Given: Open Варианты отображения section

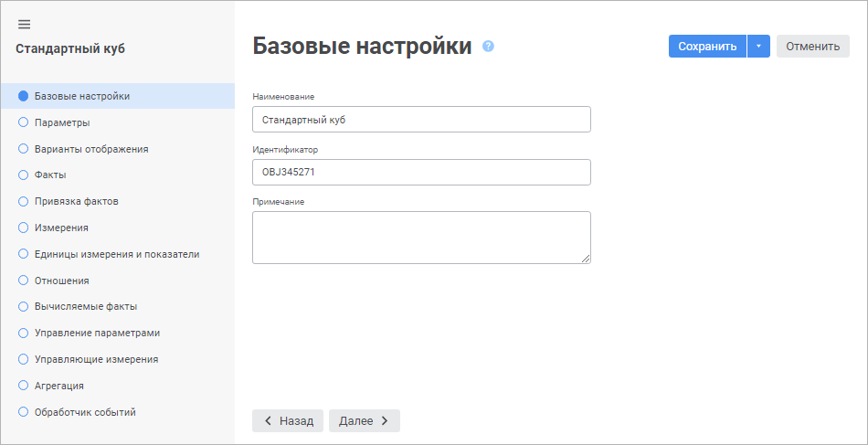Looking at the screenshot, I should (x=90, y=149).
